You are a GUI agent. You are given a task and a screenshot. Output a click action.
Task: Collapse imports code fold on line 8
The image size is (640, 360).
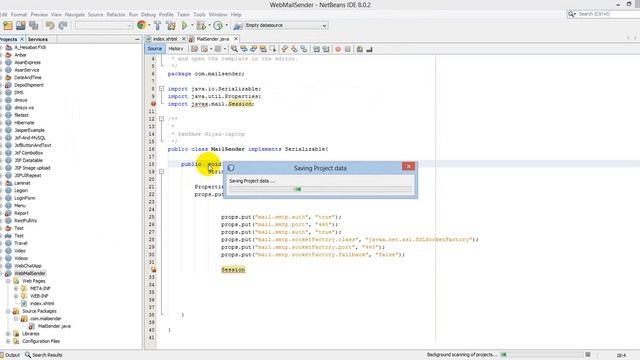161,89
